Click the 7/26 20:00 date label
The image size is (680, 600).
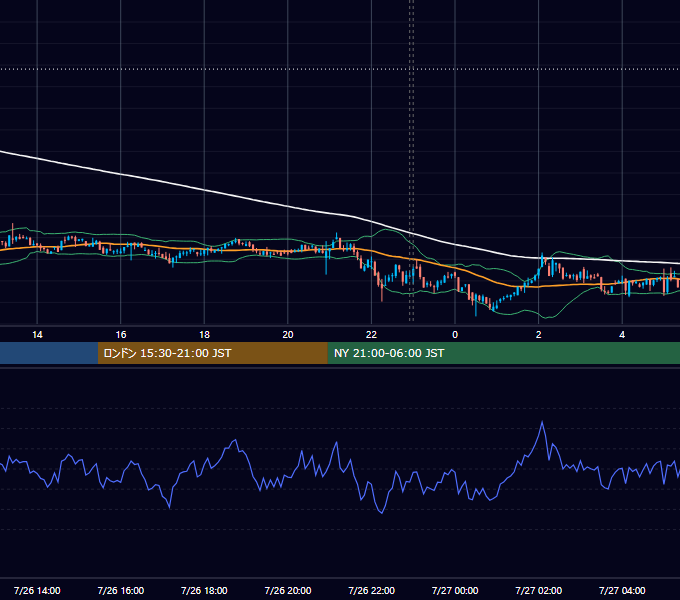(288, 590)
